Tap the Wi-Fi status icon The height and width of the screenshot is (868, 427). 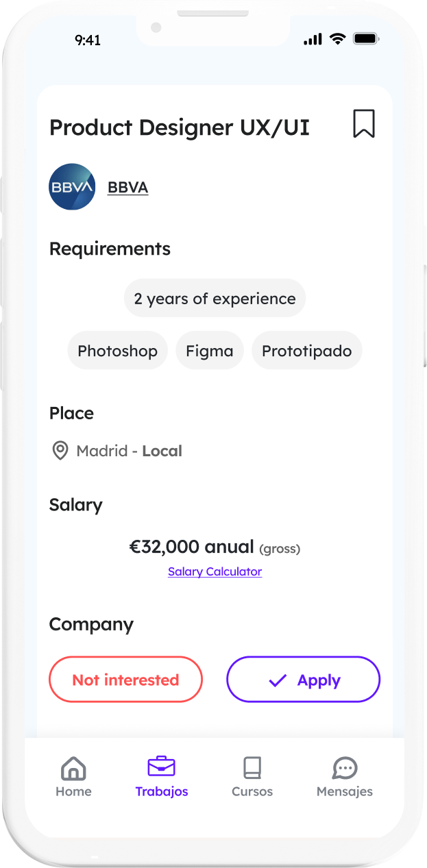click(337, 39)
